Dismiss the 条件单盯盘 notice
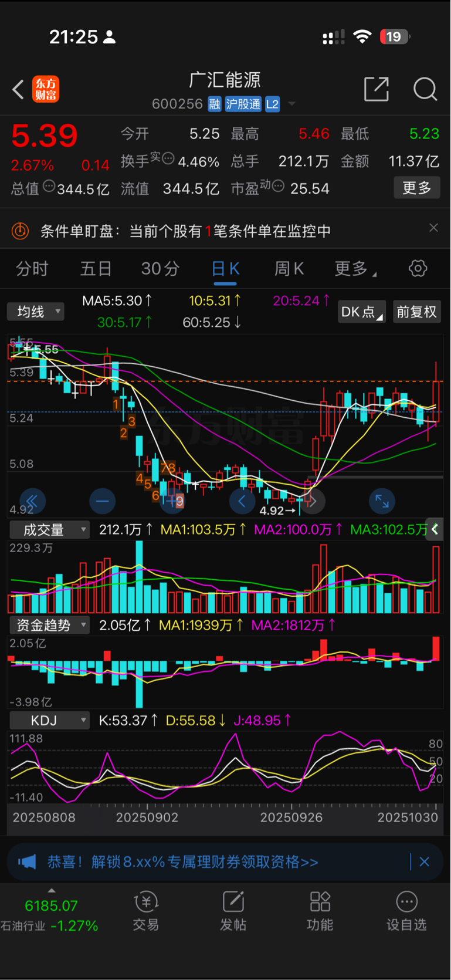The image size is (451, 980). 433,228
